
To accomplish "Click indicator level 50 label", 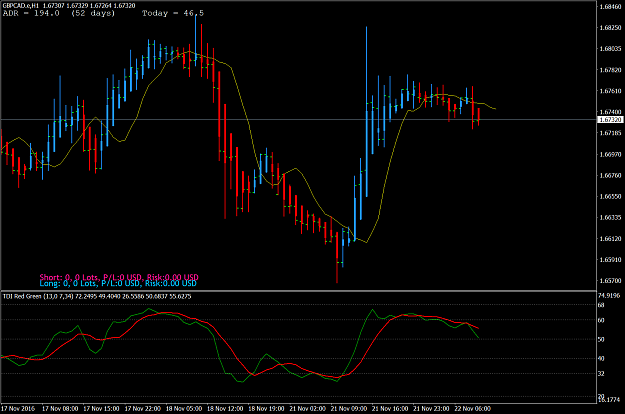I will click(601, 339).
